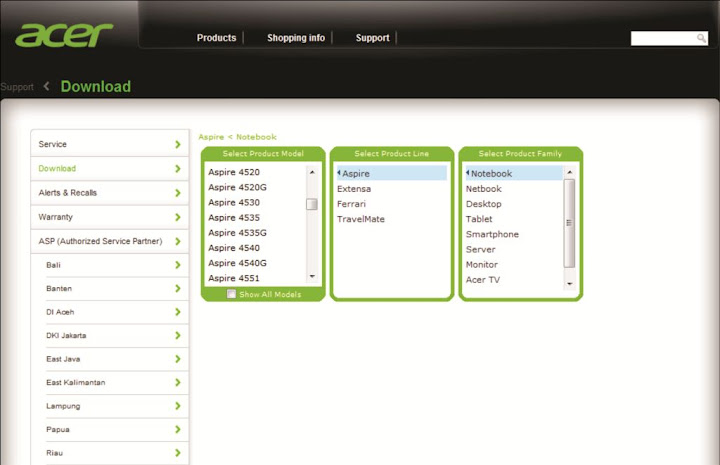Viewport: 720px width, 465px height.
Task: Open the Alerts & Recalls sidebar item
Action: 110,193
